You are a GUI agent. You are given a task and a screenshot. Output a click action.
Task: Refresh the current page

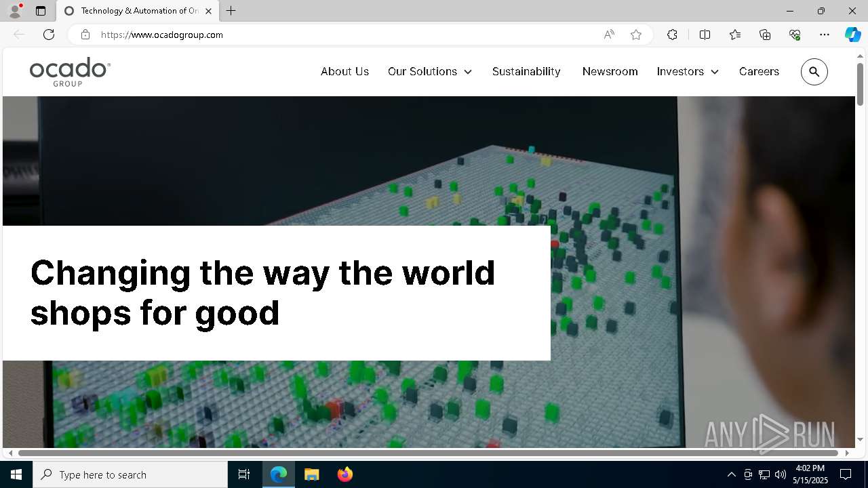tap(49, 35)
